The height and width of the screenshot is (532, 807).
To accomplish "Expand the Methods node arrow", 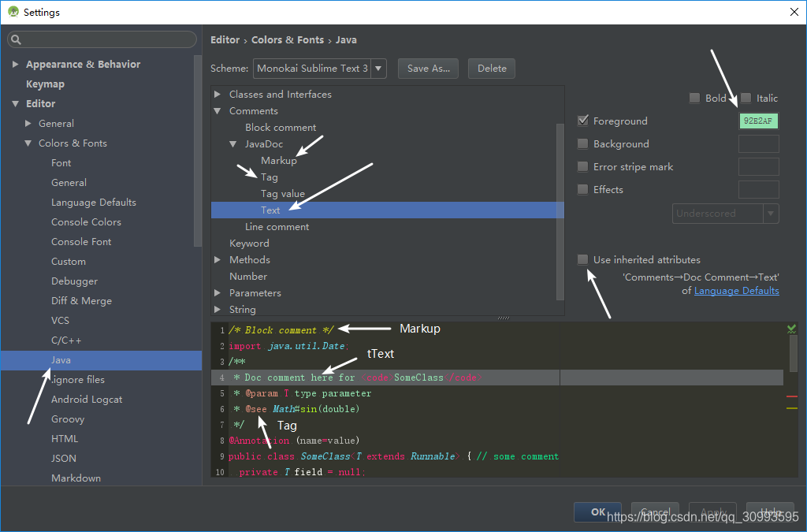I will 218,260.
